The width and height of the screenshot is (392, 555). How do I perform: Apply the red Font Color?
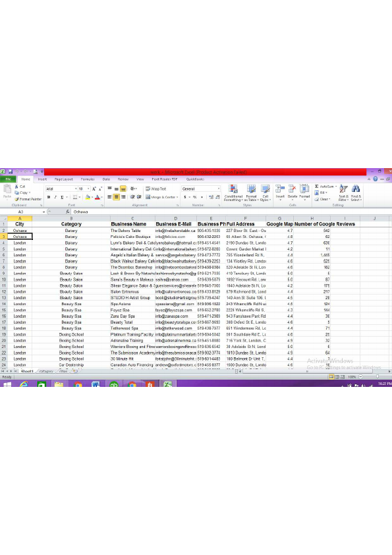coord(97,197)
